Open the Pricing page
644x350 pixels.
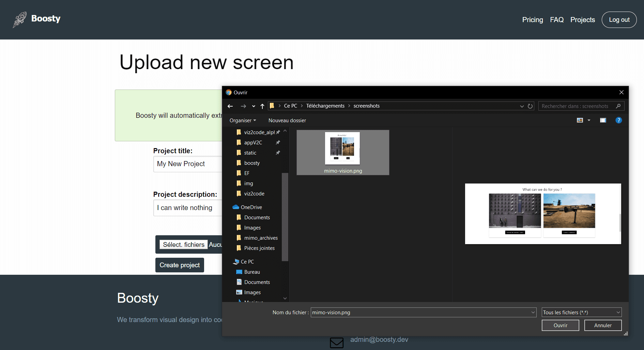click(532, 20)
